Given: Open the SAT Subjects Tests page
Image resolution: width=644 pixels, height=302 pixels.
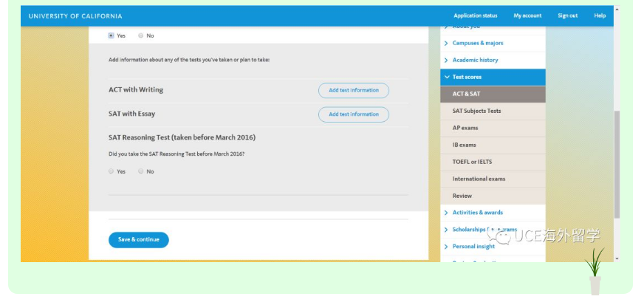Looking at the screenshot, I should click(476, 111).
